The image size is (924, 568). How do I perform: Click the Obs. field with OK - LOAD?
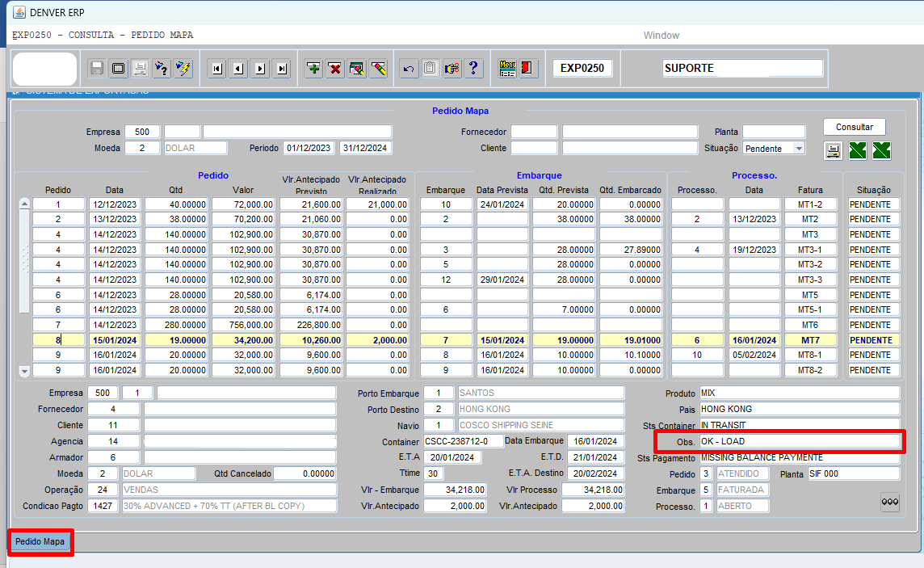(800, 441)
